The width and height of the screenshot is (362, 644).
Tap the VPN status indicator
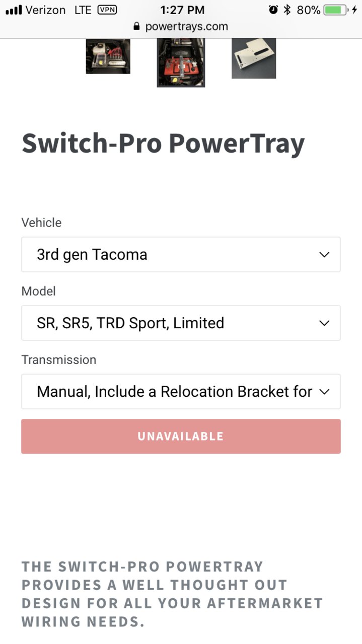(x=107, y=10)
